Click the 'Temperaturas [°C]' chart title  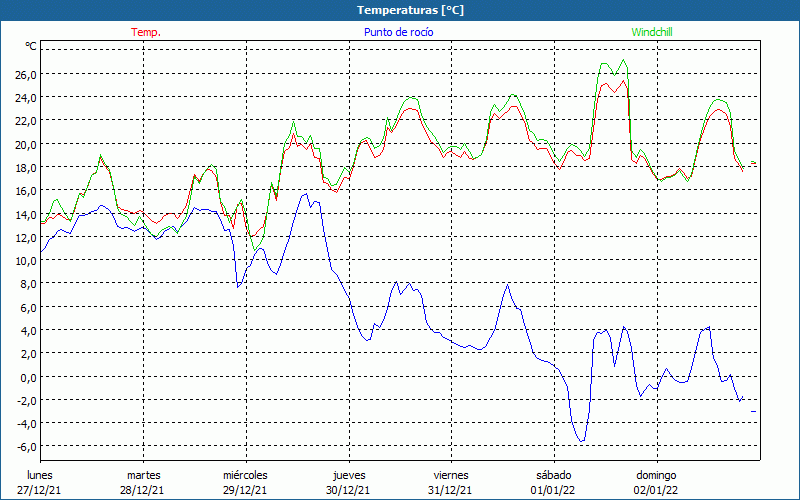[410, 10]
